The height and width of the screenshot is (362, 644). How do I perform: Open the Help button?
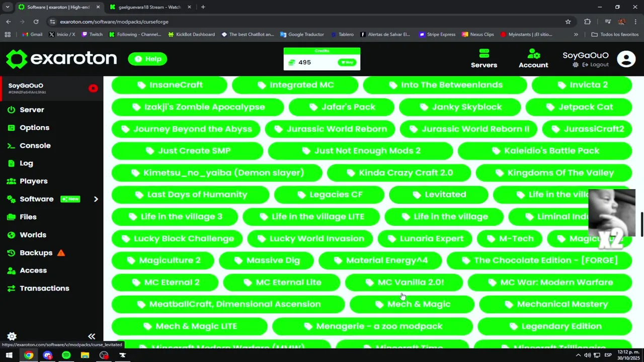pyautogui.click(x=147, y=59)
